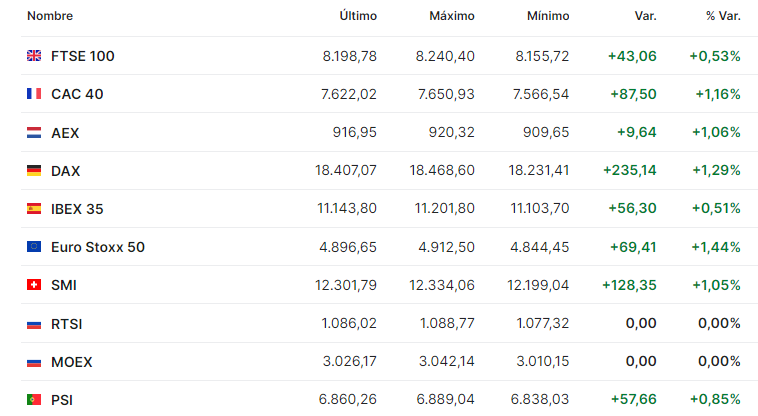Click the Netherlands flag icon beside AEX

click(x=34, y=132)
